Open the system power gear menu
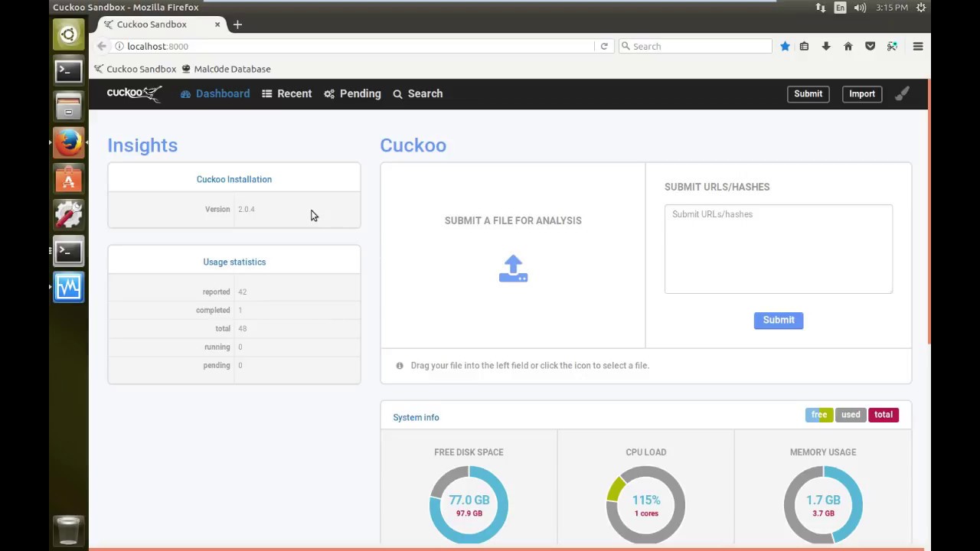Screen dimensions: 980x551 coord(921,7)
